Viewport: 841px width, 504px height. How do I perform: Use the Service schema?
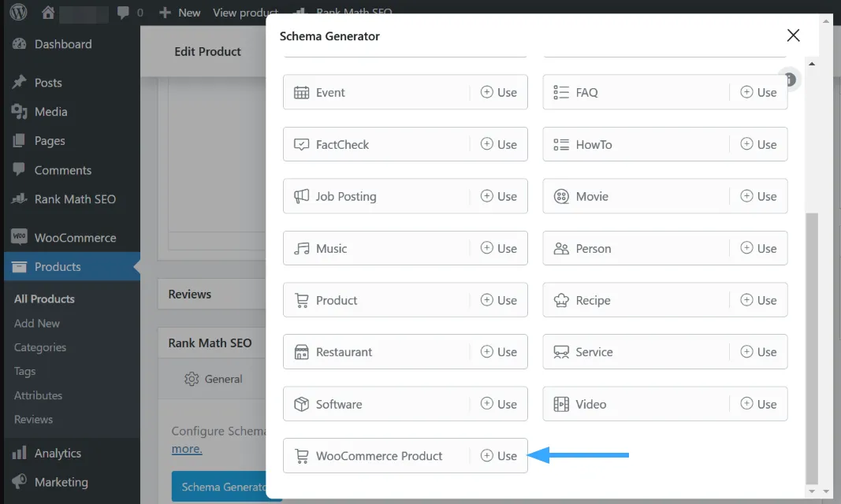click(x=758, y=352)
